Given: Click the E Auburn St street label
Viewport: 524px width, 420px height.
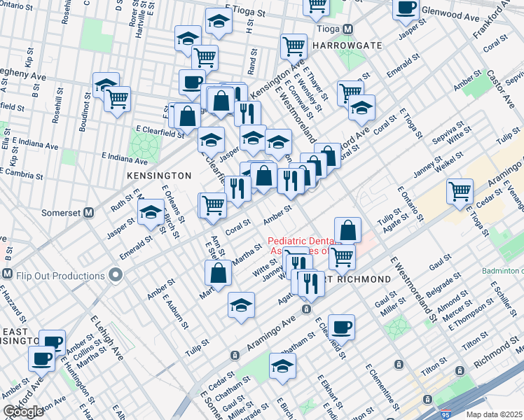Looking at the screenshot, I should coord(175,311).
